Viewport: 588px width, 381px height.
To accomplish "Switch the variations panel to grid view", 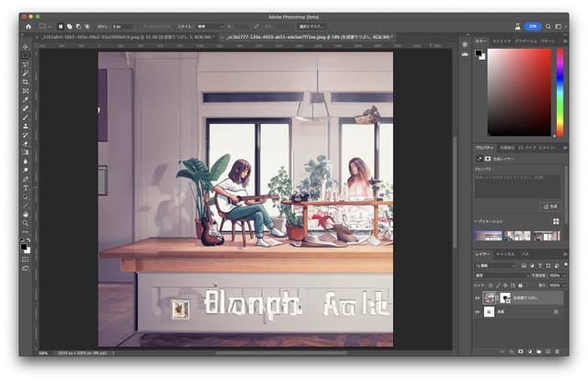I will point(556,221).
